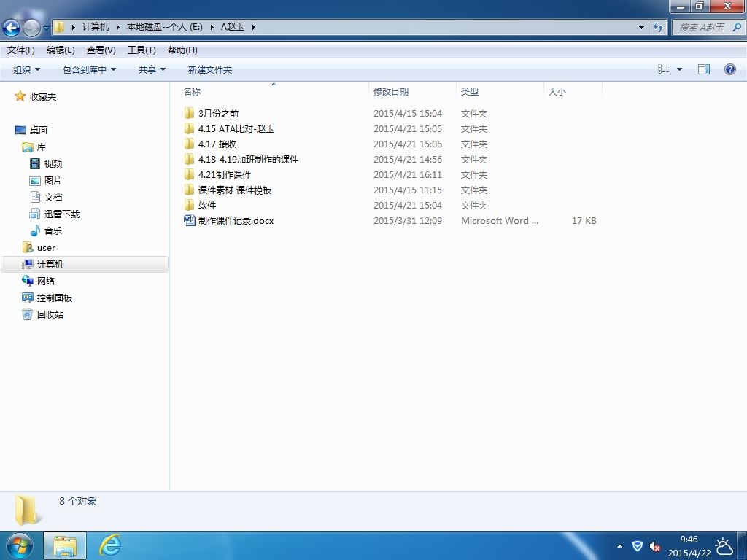Open more view options dropdown arrow
This screenshot has width=747, height=560.
tap(679, 69)
